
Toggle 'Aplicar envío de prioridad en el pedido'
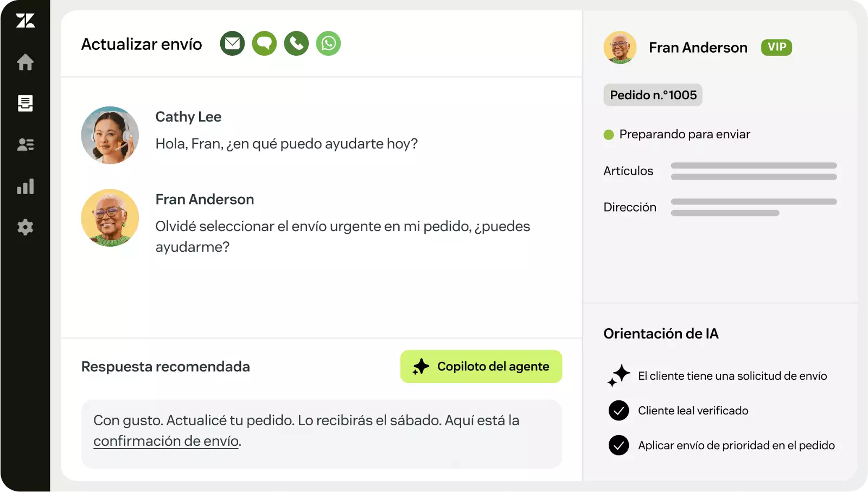coord(618,445)
